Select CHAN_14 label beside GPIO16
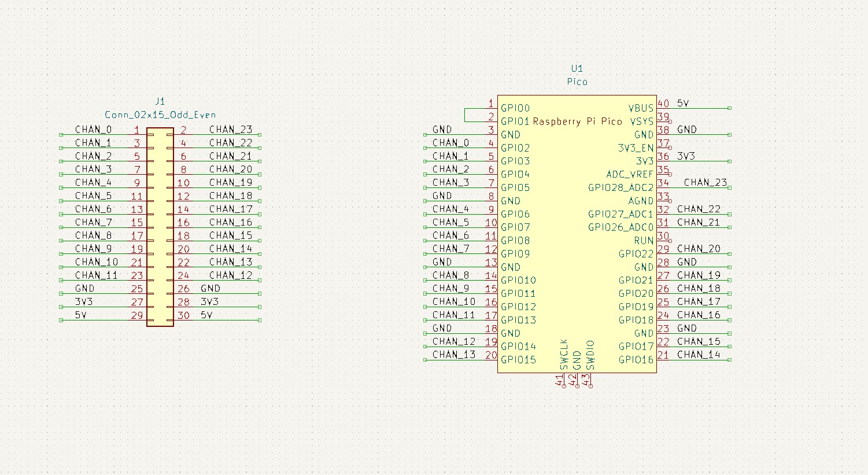 (x=699, y=355)
